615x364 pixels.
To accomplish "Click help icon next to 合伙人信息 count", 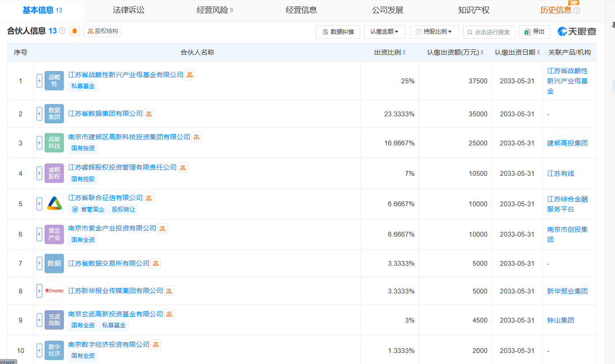I will pos(62,31).
